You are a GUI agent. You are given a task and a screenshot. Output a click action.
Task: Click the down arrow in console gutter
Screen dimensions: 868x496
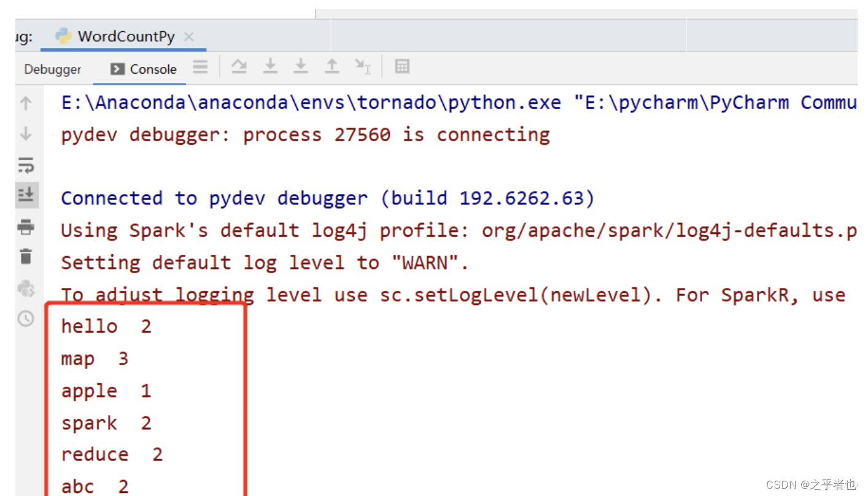click(x=26, y=133)
